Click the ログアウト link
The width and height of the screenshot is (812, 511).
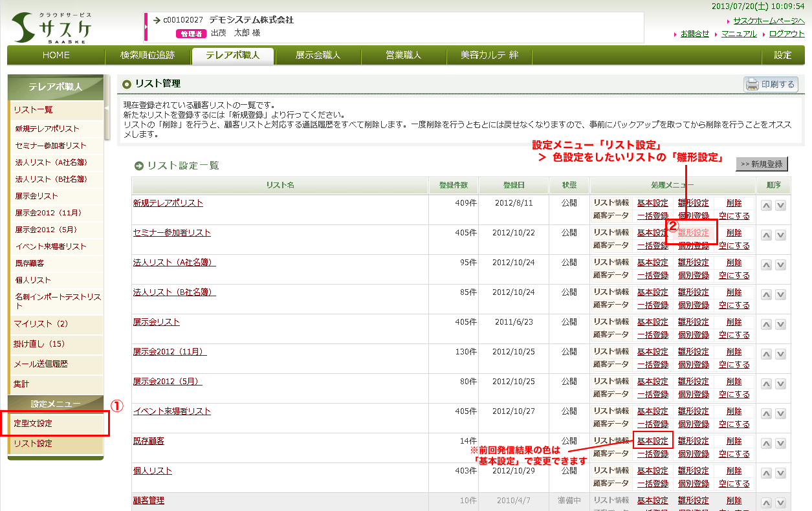click(x=787, y=34)
